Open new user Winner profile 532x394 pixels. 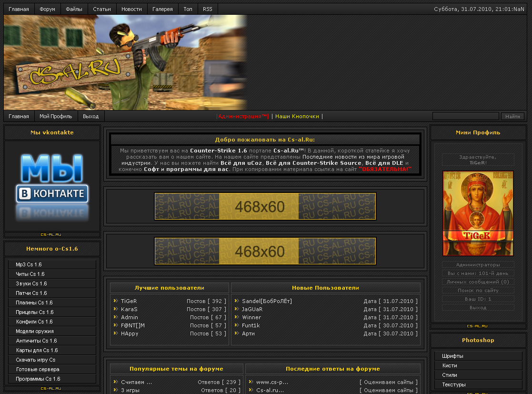tap(251, 317)
